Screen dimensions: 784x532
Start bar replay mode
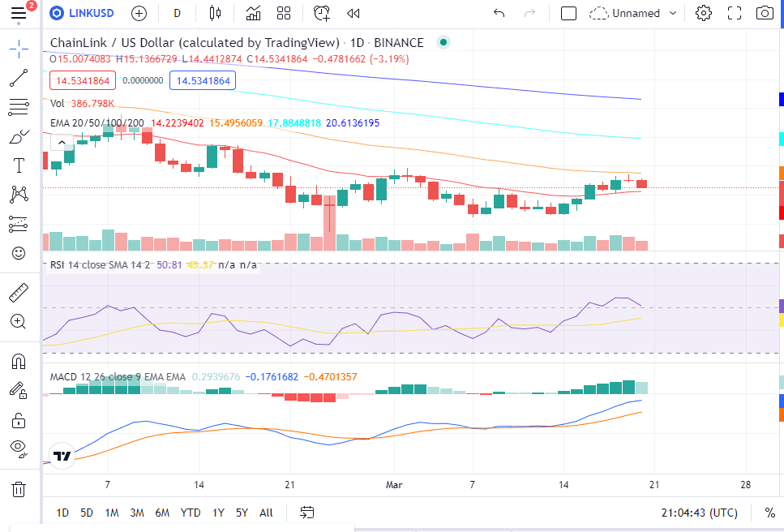(353, 14)
